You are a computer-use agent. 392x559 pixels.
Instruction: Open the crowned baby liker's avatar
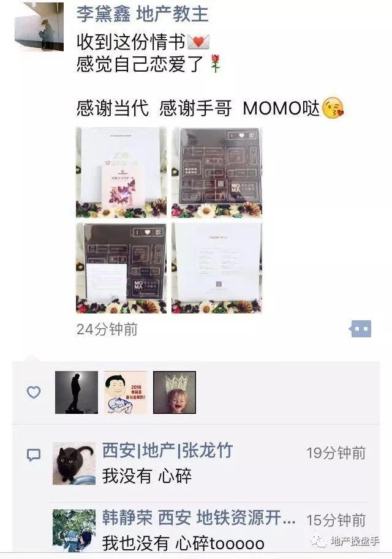click(175, 392)
